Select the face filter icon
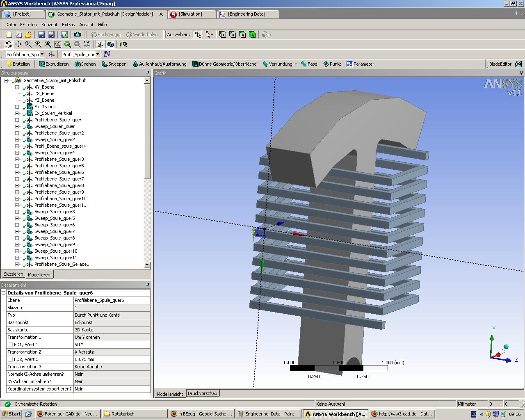 click(x=242, y=34)
